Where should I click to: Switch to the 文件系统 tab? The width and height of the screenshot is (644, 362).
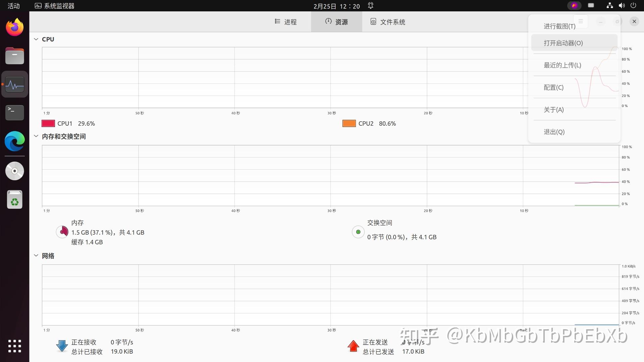point(388,22)
